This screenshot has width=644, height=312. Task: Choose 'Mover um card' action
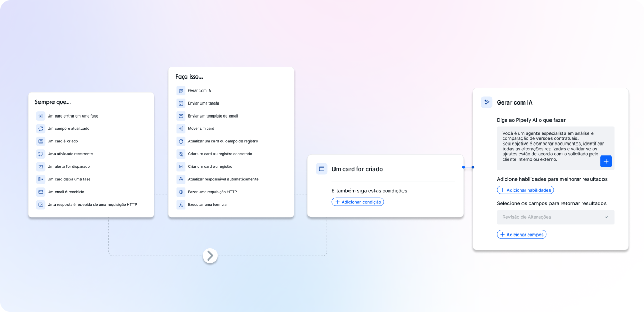(x=201, y=128)
